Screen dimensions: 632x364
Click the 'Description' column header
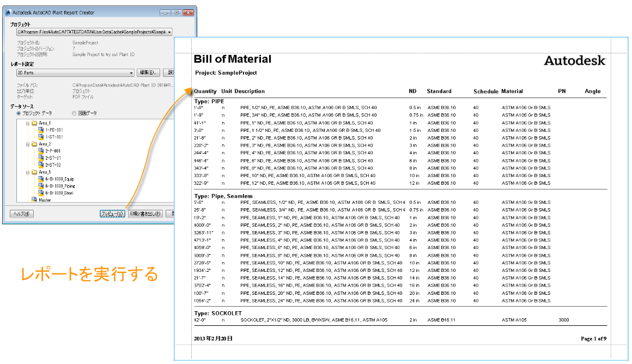250,91
